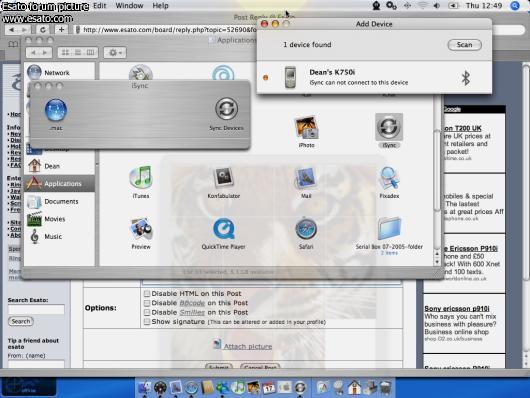Check Disable BBcode on this Post
The width and height of the screenshot is (530, 398).
[146, 303]
